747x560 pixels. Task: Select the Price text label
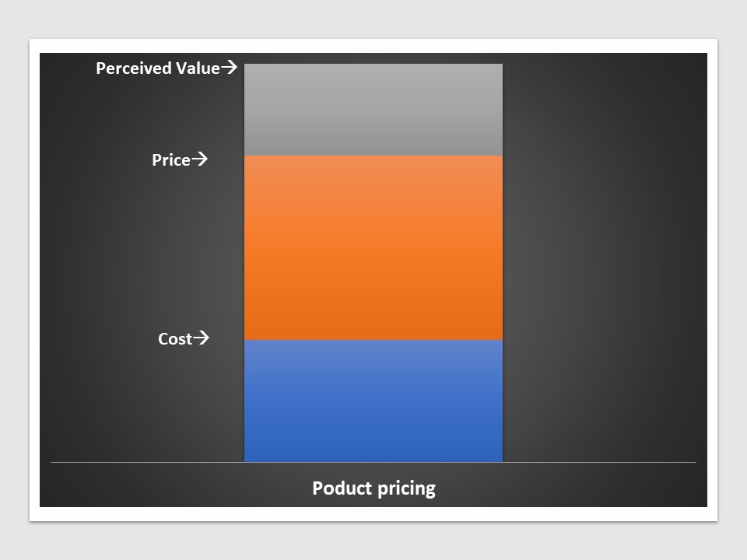pos(171,160)
